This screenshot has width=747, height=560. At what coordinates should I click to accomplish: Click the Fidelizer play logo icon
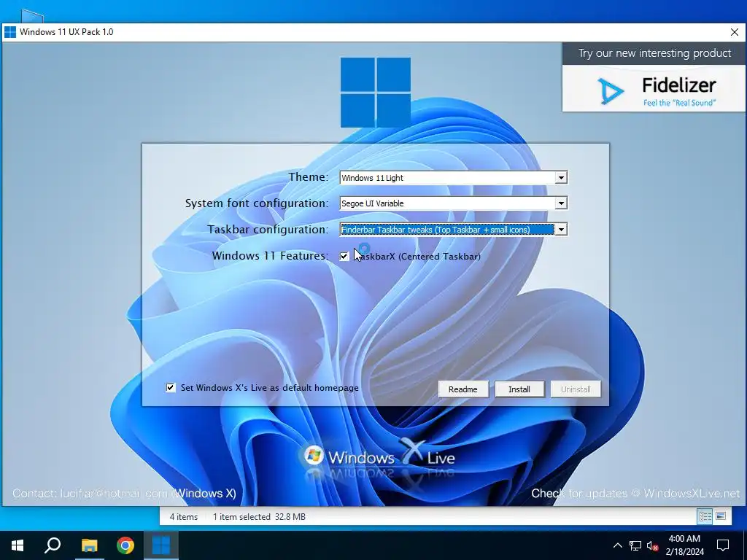(x=611, y=90)
